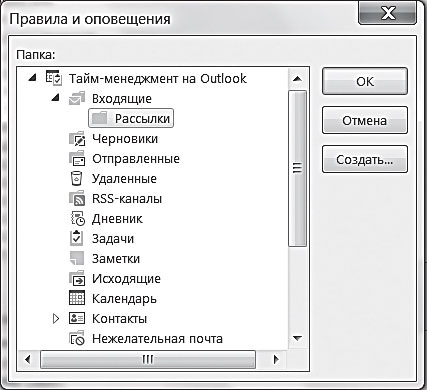
Task: Click the Исходящие outbox icon
Action: tap(77, 278)
